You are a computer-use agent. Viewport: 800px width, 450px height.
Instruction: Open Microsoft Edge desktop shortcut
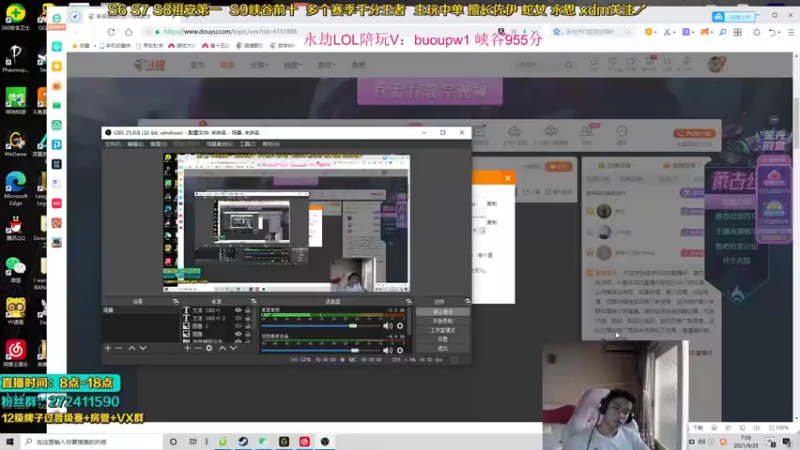(15, 188)
